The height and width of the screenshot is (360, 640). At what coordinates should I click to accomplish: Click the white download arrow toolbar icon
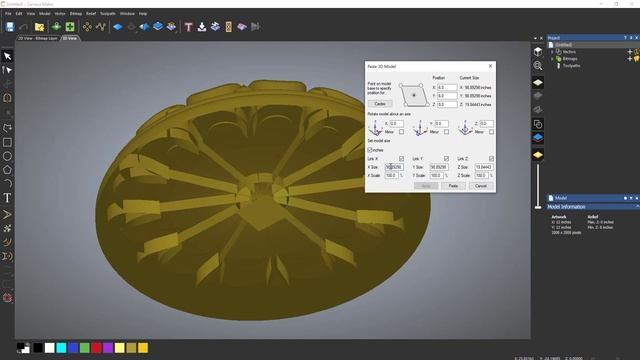(202, 27)
